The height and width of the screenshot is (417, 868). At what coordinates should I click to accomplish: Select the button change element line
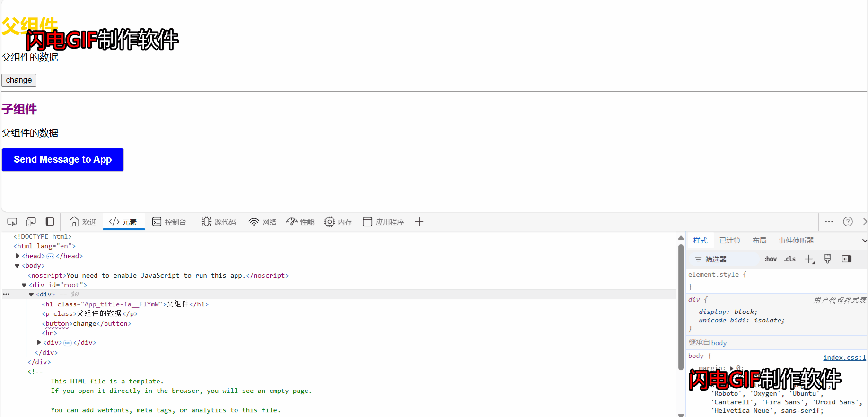point(87,323)
